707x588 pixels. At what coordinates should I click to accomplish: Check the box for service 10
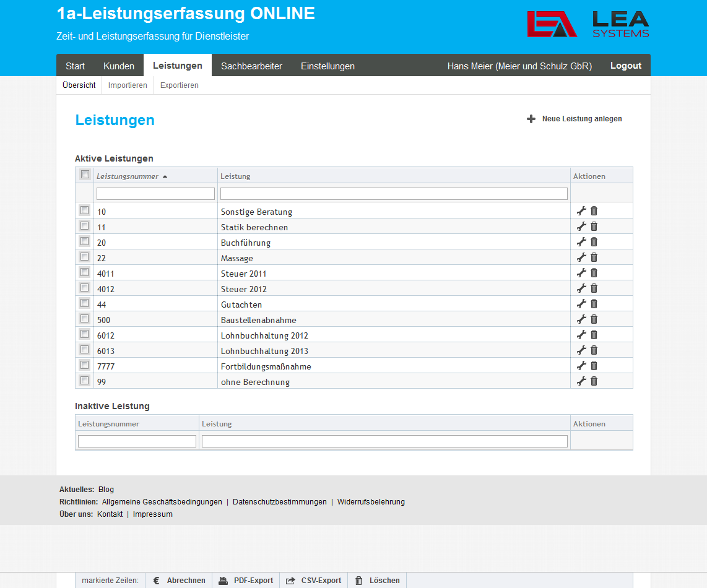click(84, 210)
